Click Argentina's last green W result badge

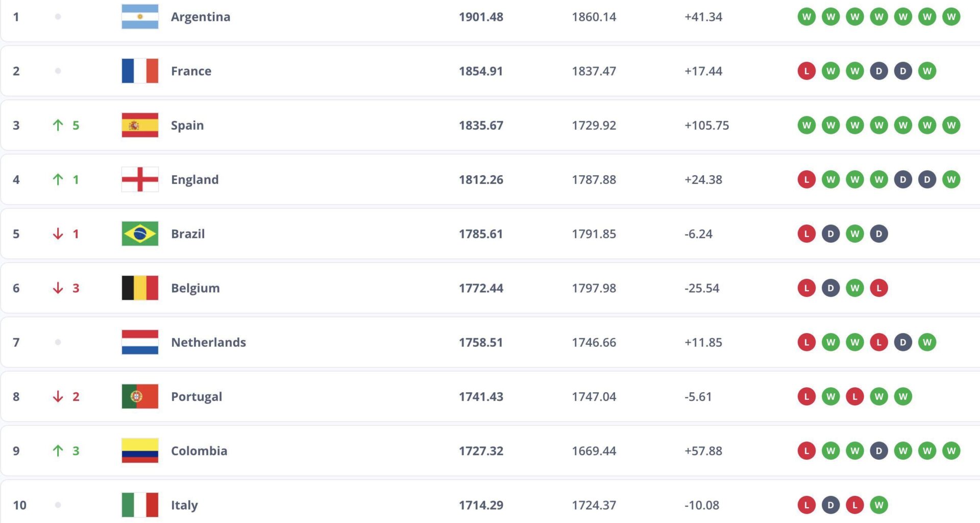tap(951, 16)
